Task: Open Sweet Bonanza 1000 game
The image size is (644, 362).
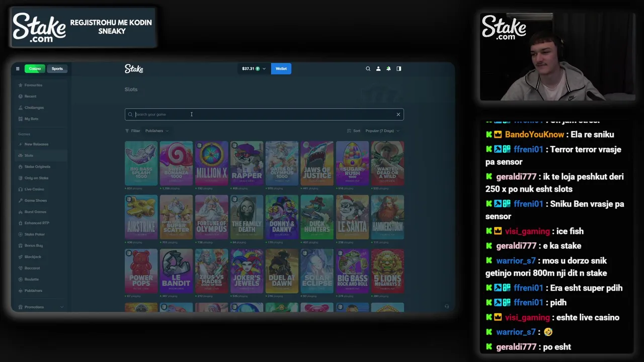Action: click(x=176, y=163)
